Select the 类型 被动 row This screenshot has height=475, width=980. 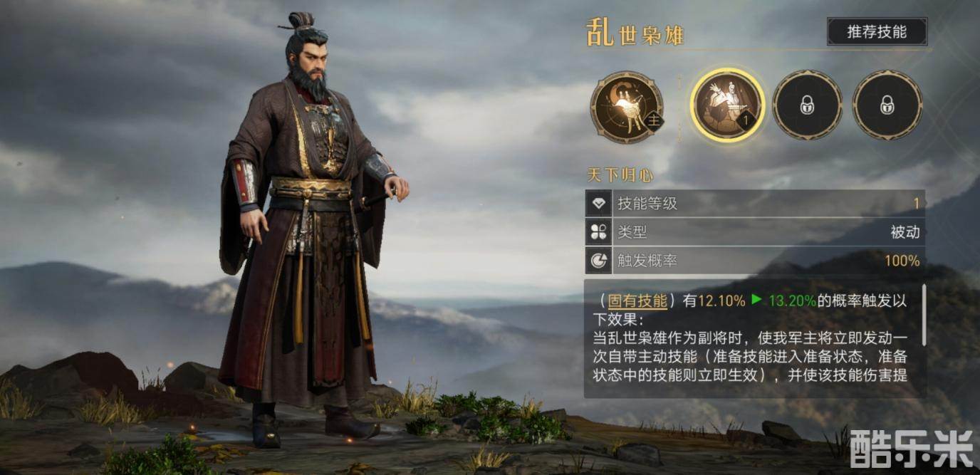pyautogui.click(x=755, y=232)
